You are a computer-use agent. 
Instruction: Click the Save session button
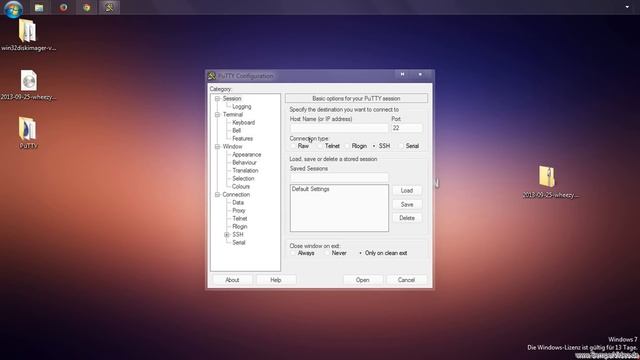tap(407, 204)
